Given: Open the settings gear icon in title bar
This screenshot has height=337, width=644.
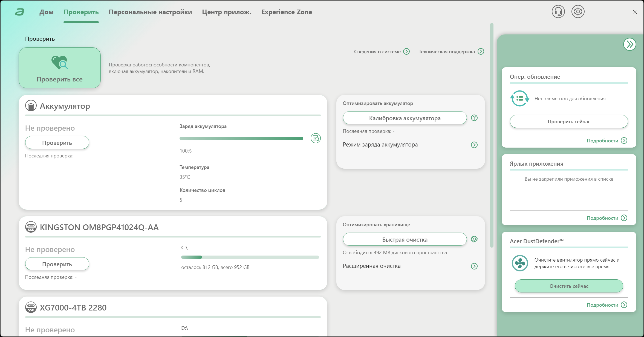Looking at the screenshot, I should (578, 12).
